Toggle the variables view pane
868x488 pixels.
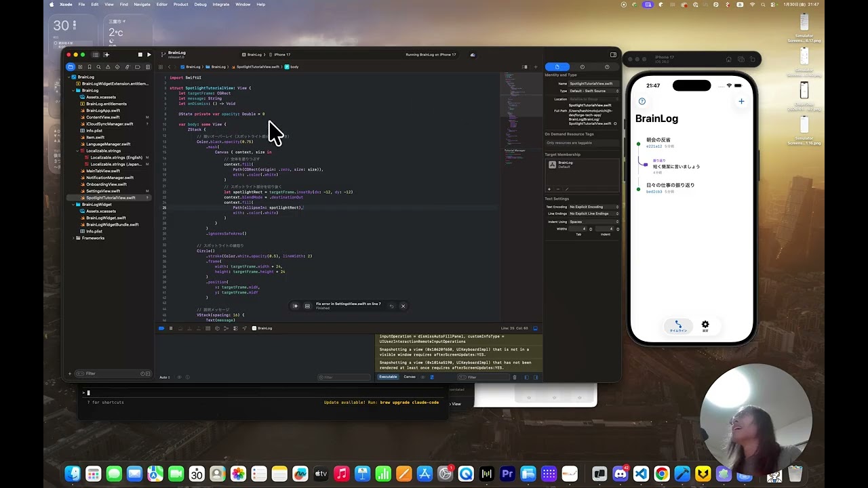(x=526, y=377)
